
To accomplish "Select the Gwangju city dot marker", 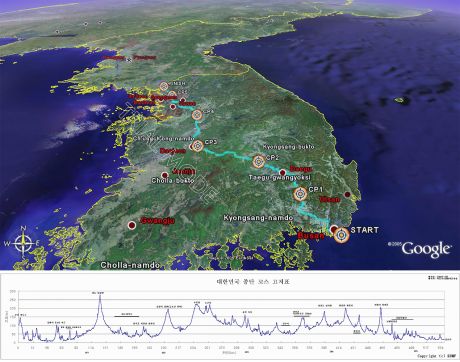I will point(132,225).
